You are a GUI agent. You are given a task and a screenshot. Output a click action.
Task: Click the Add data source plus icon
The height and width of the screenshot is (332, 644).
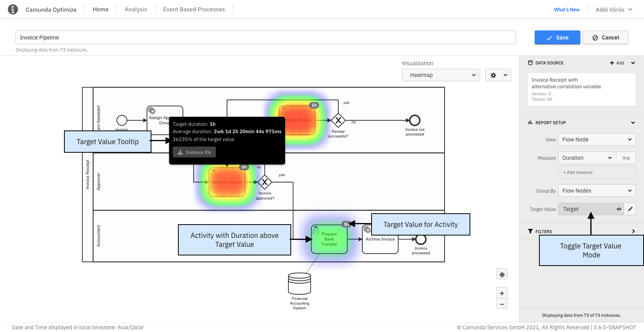pyautogui.click(x=612, y=63)
